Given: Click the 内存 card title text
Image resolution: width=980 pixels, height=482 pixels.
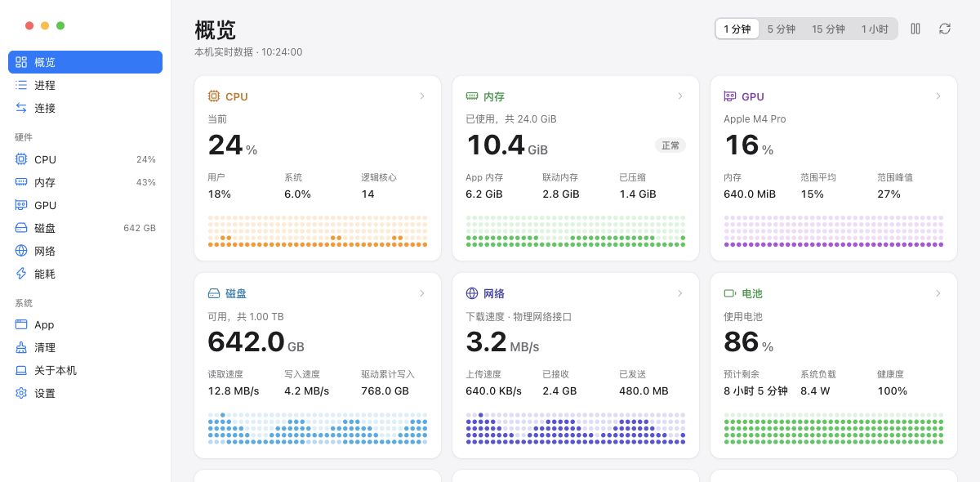Looking at the screenshot, I should click(x=494, y=96).
